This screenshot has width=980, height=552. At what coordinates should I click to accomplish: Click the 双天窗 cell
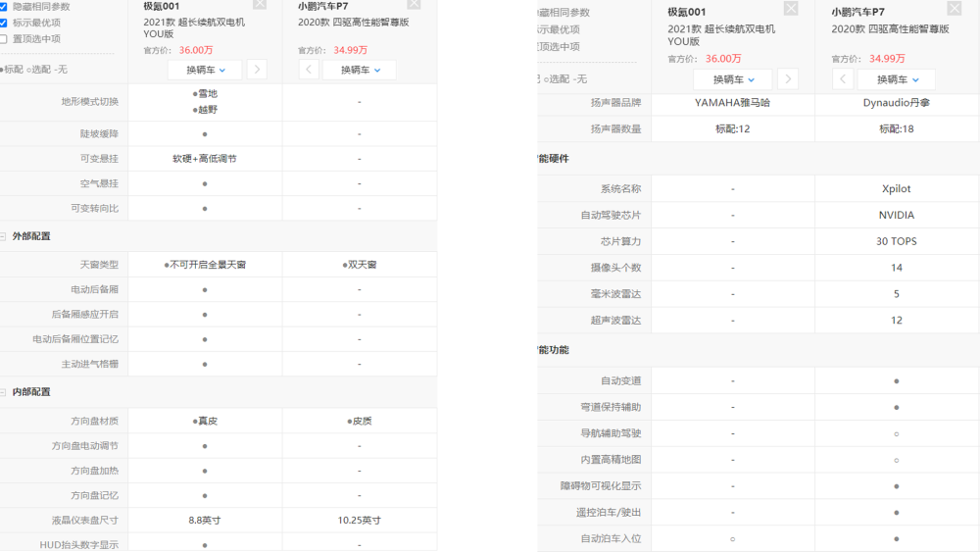click(360, 265)
